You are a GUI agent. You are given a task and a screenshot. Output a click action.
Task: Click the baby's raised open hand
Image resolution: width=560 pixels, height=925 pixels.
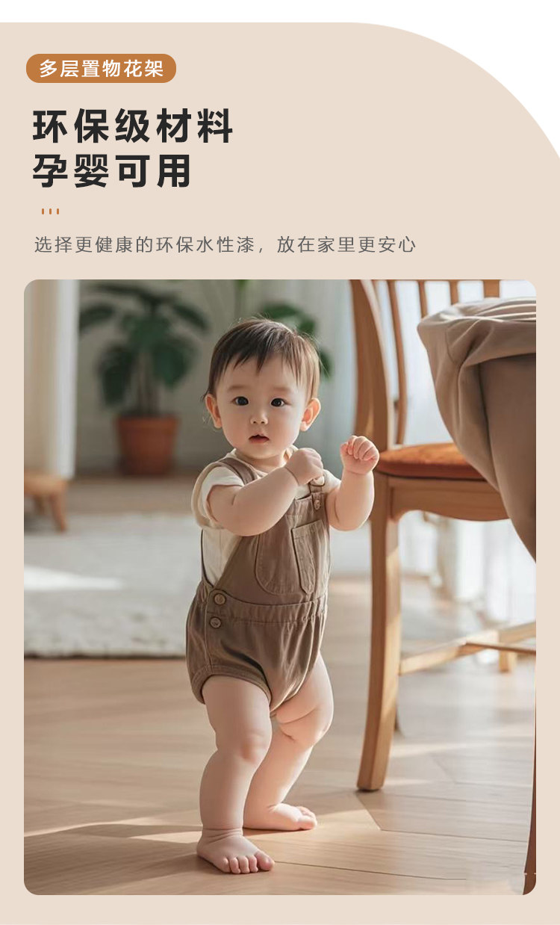point(359,454)
